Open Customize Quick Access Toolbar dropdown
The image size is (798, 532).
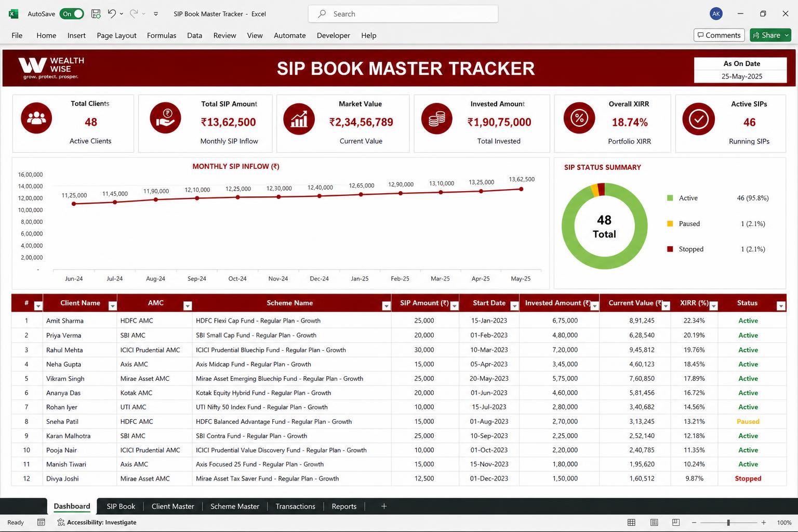[x=156, y=14]
